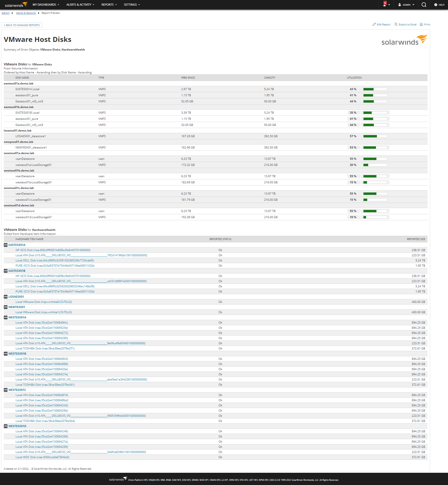Click the VM icon beside WESTESX01B
The height and width of the screenshot is (485, 448).
[6, 354]
